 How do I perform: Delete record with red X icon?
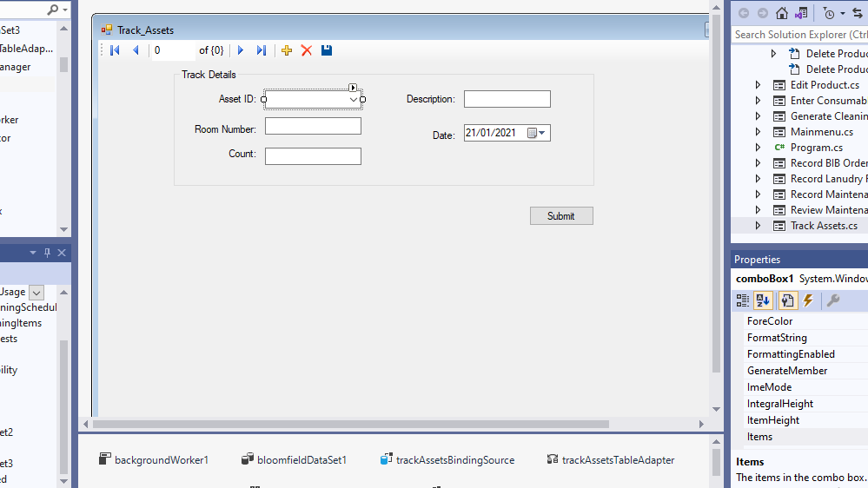pos(306,50)
